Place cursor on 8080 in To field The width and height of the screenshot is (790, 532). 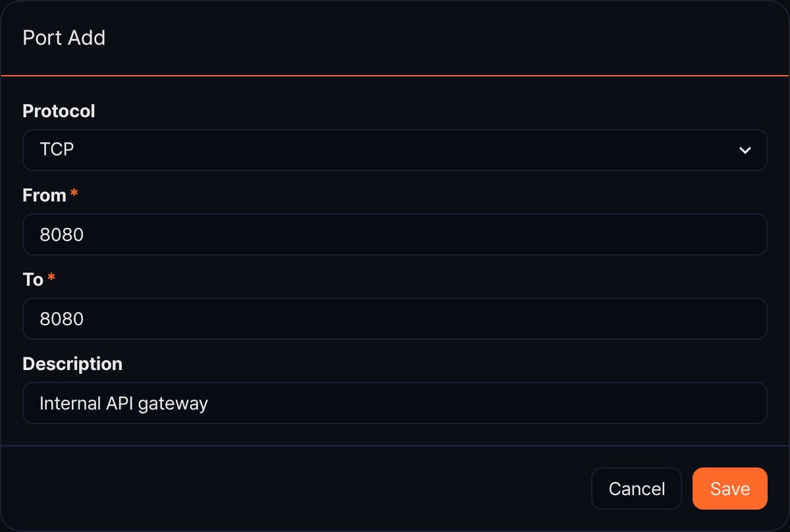click(62, 319)
